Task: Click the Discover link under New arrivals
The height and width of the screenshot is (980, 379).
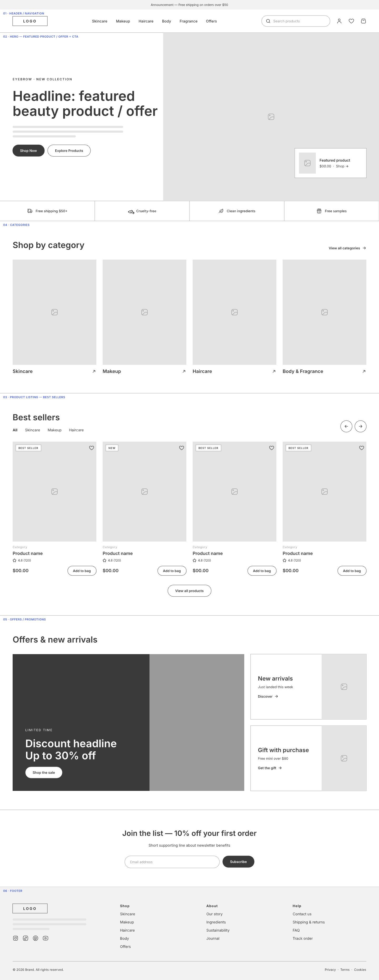Action: pos(268,696)
